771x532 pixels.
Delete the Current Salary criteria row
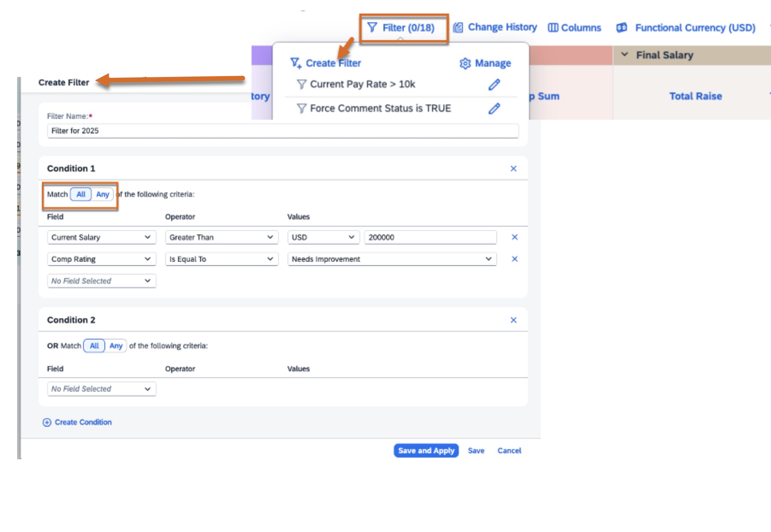point(515,237)
